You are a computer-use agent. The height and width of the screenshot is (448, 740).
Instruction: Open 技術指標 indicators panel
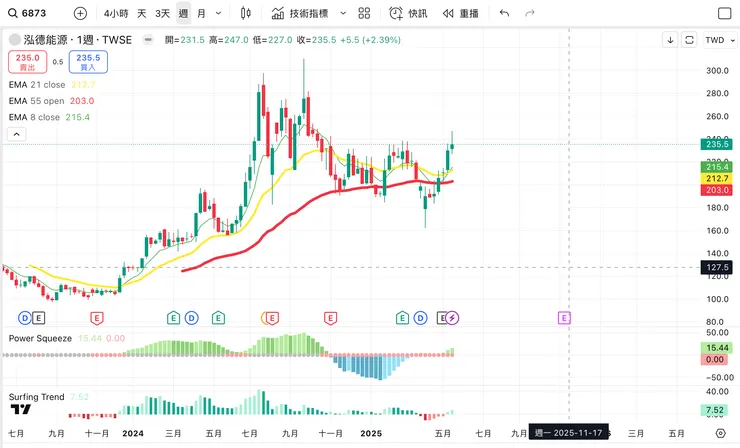300,13
